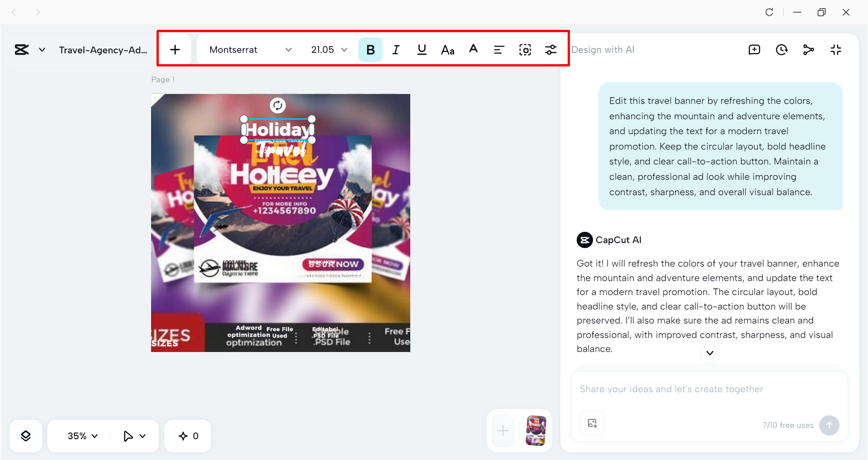The width and height of the screenshot is (868, 460).
Task: Add a new page with plus button
Action: (x=503, y=431)
